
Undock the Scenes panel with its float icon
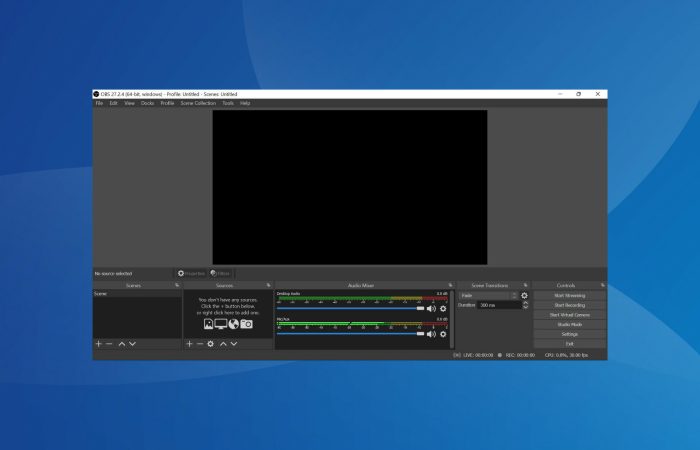pos(177,285)
